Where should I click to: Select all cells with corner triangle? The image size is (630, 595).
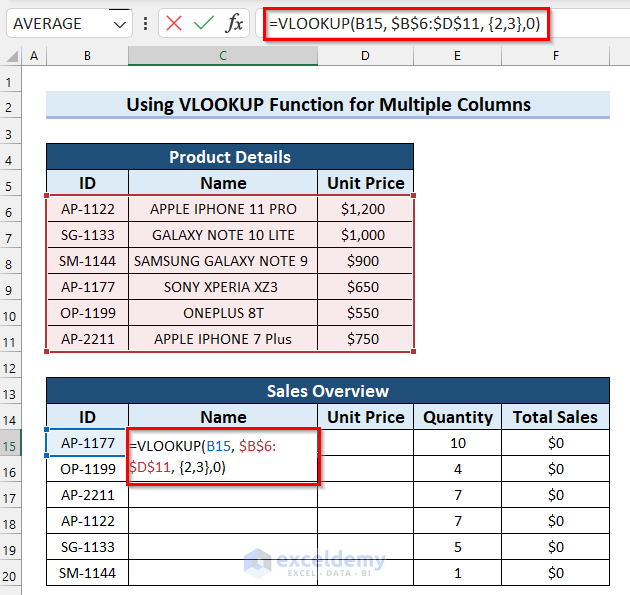click(12, 56)
